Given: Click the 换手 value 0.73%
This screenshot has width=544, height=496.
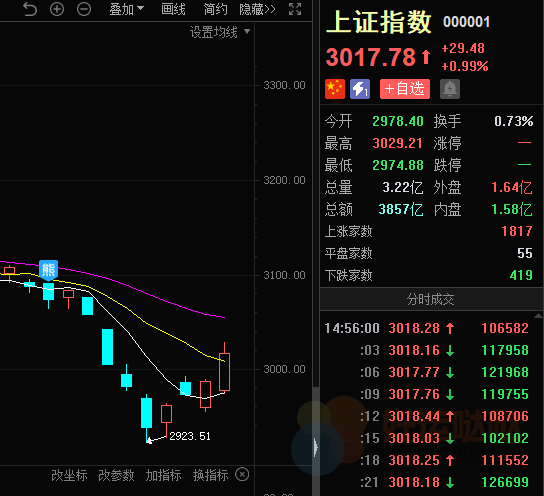Looking at the screenshot, I should [x=514, y=121].
